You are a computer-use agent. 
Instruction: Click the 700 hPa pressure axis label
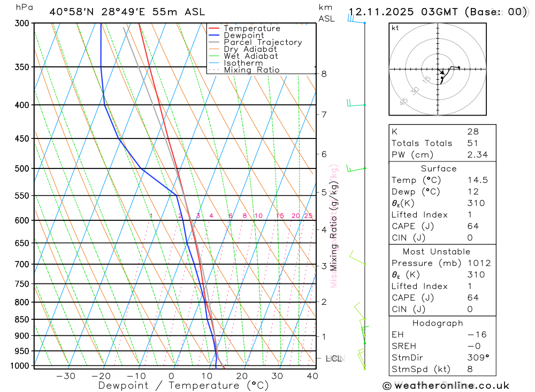point(22,264)
